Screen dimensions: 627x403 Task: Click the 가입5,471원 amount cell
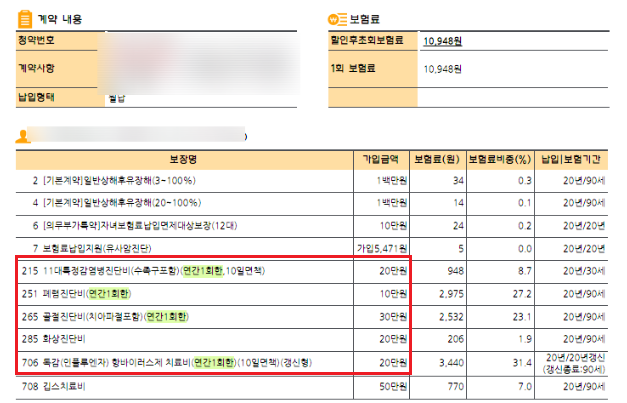382,249
